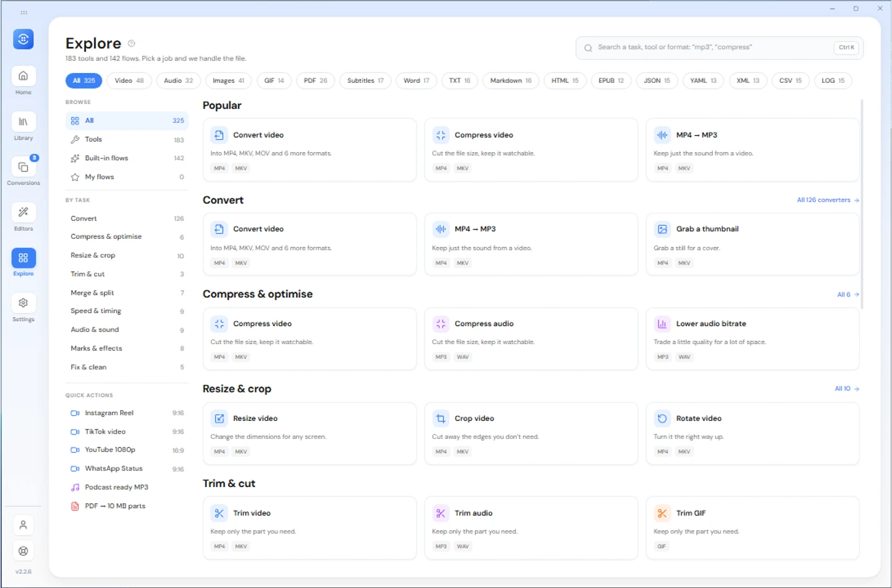Select the Convert task with 126 items
Viewport: 892px width, 588px height.
127,218
